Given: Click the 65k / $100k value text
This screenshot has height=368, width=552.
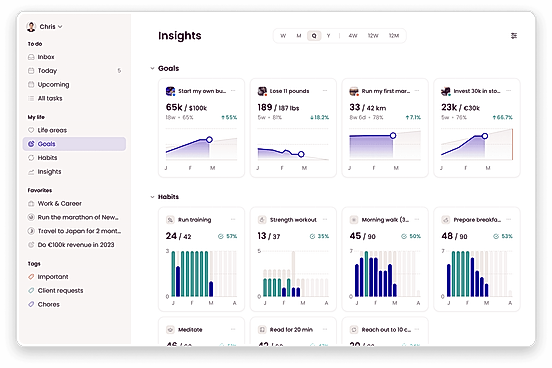Looking at the screenshot, I should [186, 107].
